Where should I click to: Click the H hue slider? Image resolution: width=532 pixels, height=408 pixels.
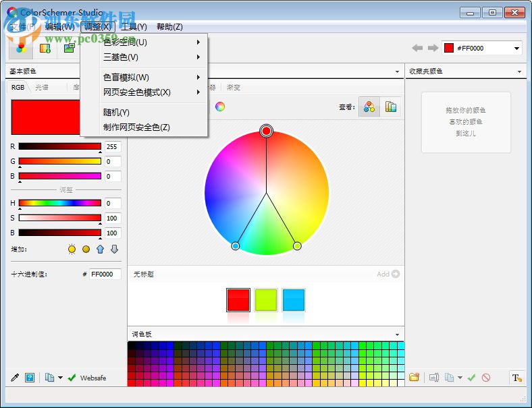(x=59, y=203)
